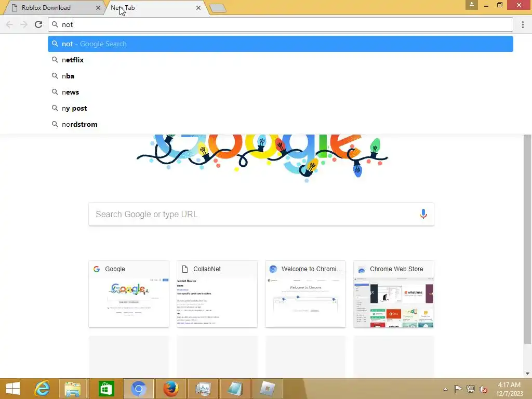This screenshot has width=532, height=399.
Task: Pick the netflix suggestion
Action: coord(280,60)
